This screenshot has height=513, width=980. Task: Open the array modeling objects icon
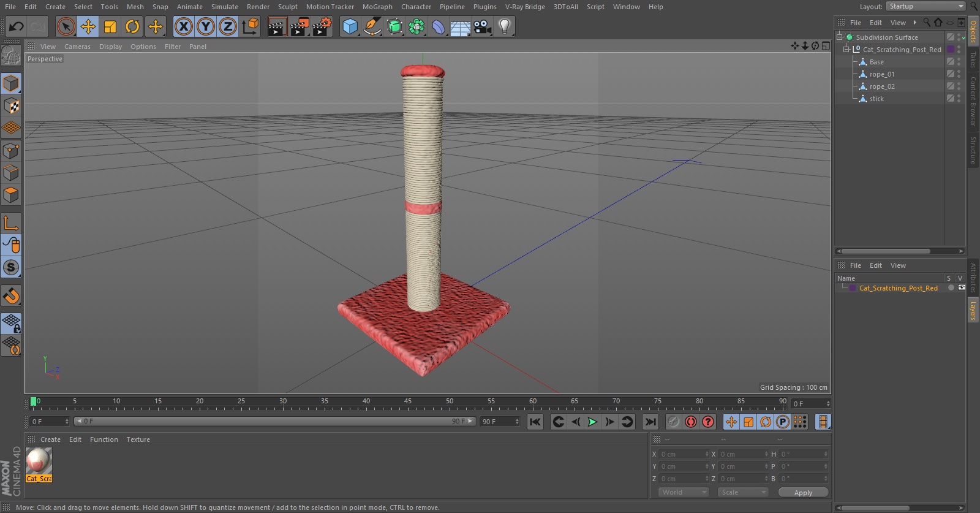click(x=417, y=26)
